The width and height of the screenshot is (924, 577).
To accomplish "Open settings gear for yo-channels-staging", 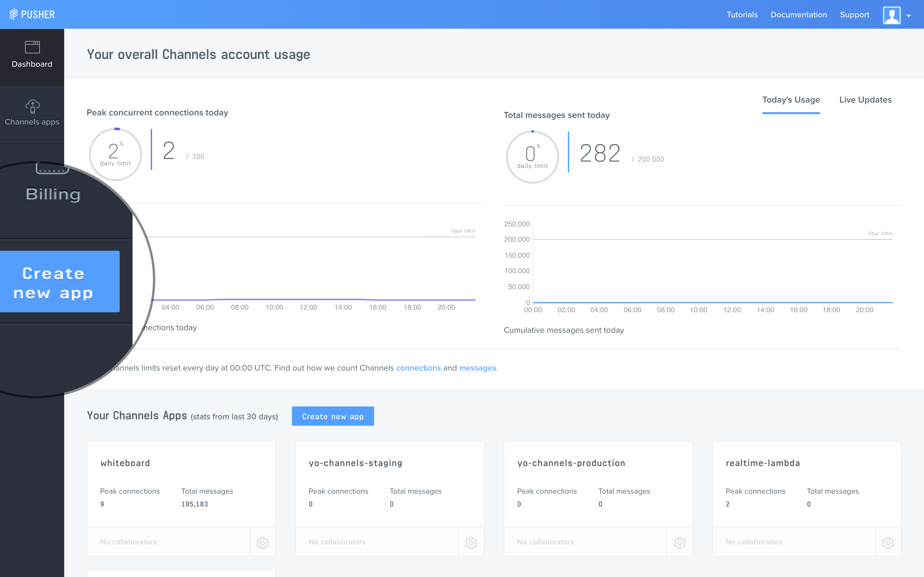I will [x=471, y=542].
